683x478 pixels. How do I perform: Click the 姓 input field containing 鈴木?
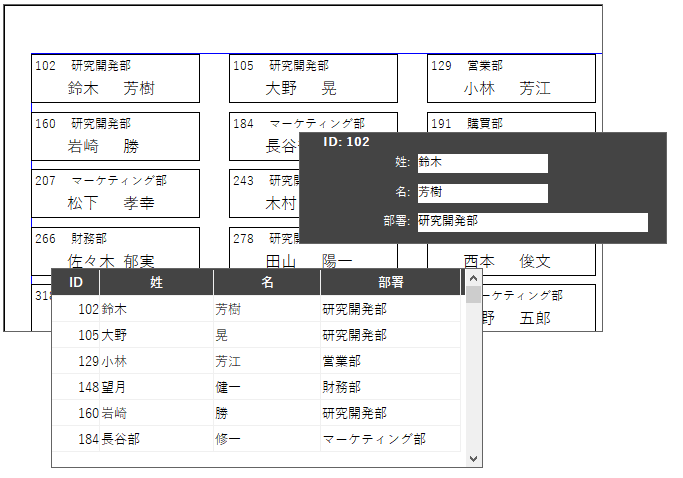(482, 163)
